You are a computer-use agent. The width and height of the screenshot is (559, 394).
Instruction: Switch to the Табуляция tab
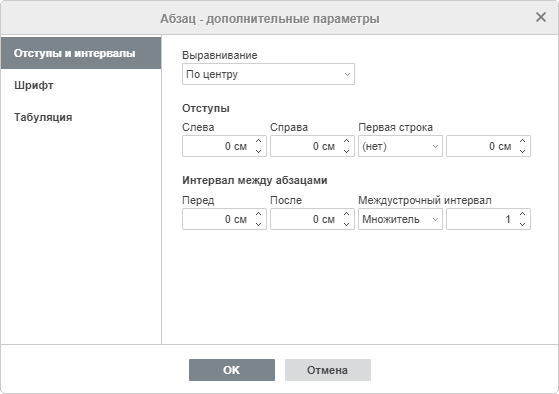coord(81,117)
